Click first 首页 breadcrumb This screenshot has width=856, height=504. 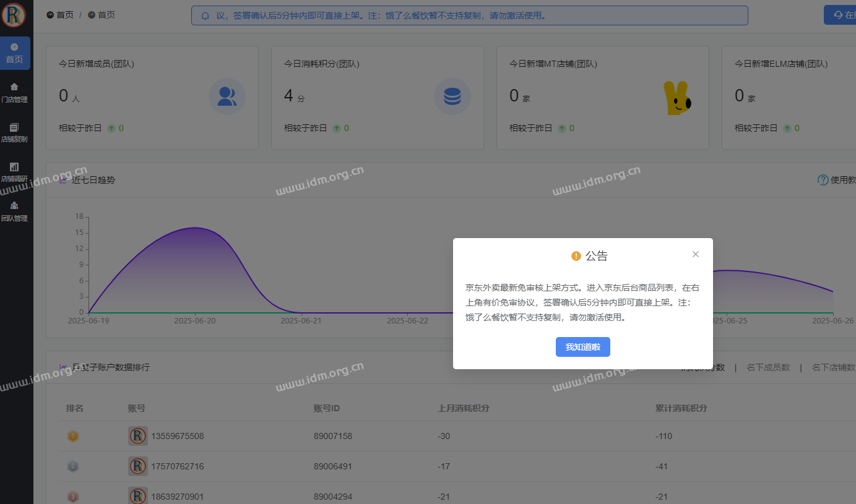tap(60, 15)
